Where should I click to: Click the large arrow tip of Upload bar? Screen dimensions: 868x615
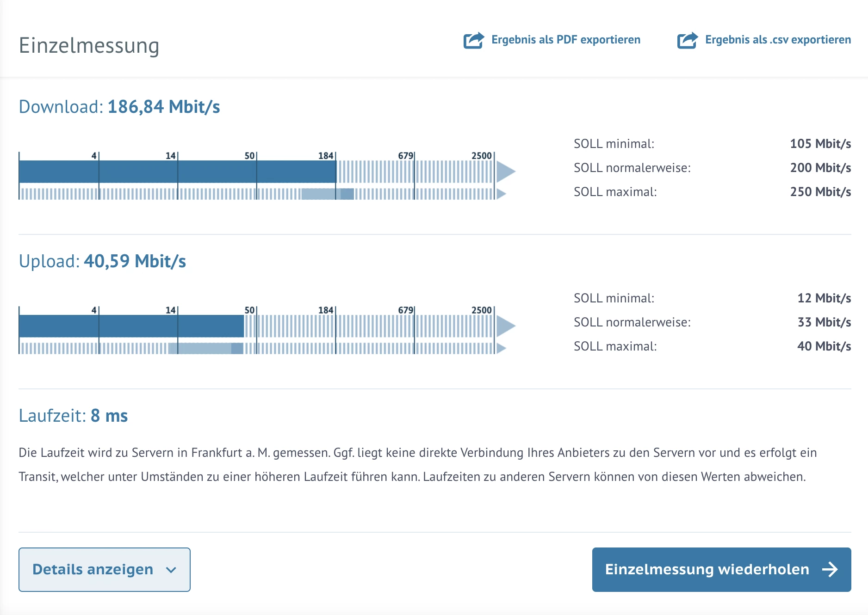(505, 326)
